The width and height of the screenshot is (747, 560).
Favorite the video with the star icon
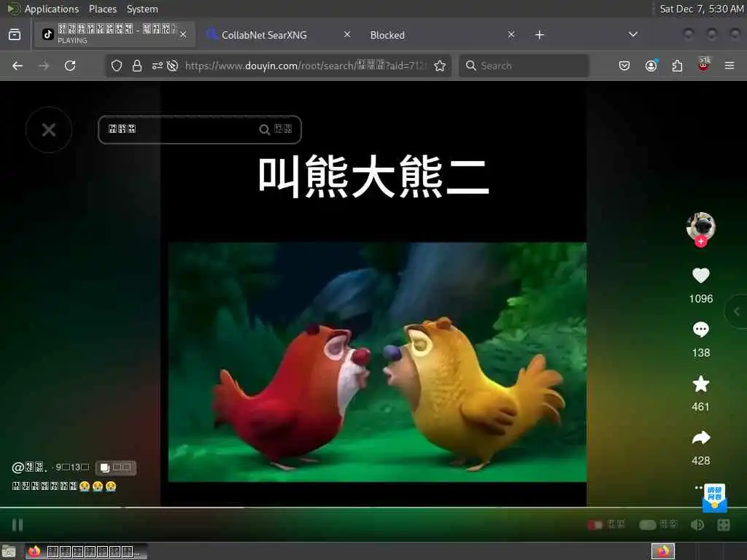700,384
